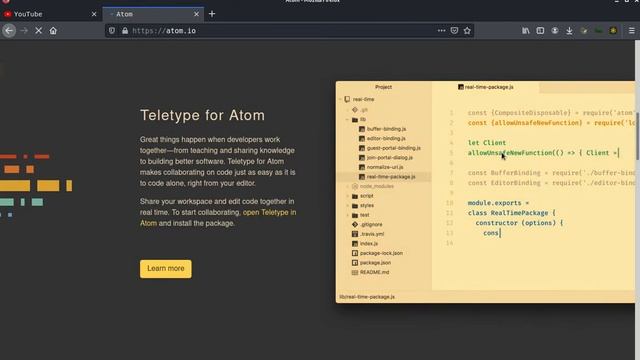This screenshot has width=640, height=360.
Task: Close the YouTube tab
Action: (x=94, y=14)
